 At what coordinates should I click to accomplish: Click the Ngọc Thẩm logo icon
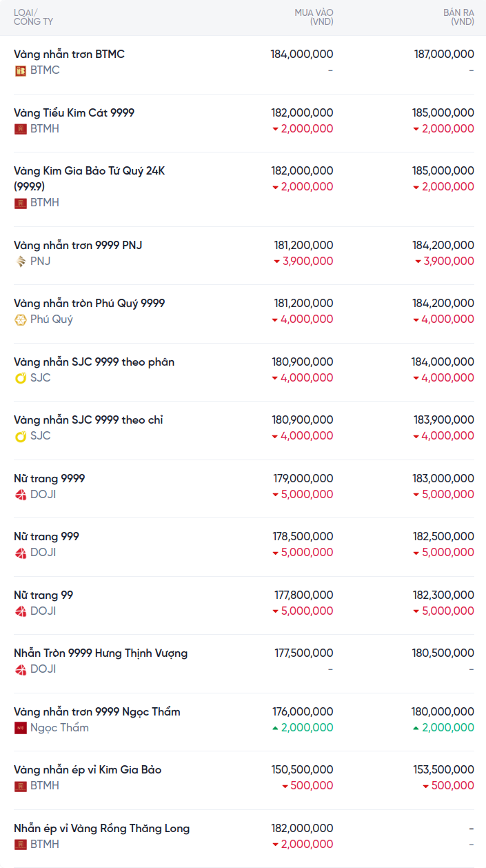pyautogui.click(x=21, y=728)
